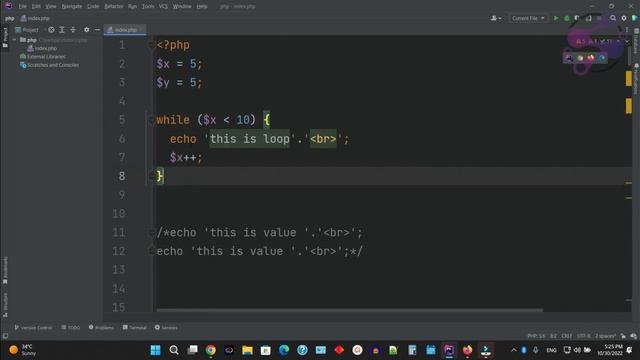Image resolution: width=640 pixels, height=360 pixels.
Task: Click the index.php breadcrumb in navigation bar
Action: 35,18
